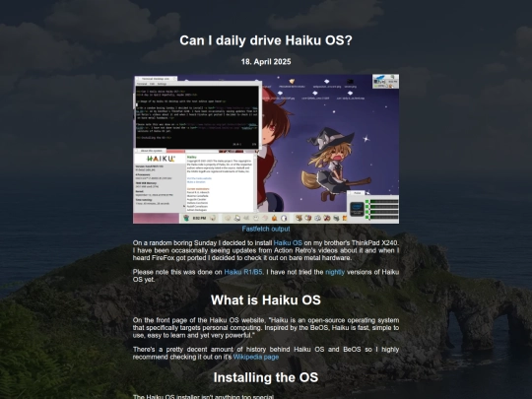The image size is (532, 399).
Task: Click paragraph starting "There's a pretty decent amount"
Action: tap(266, 354)
